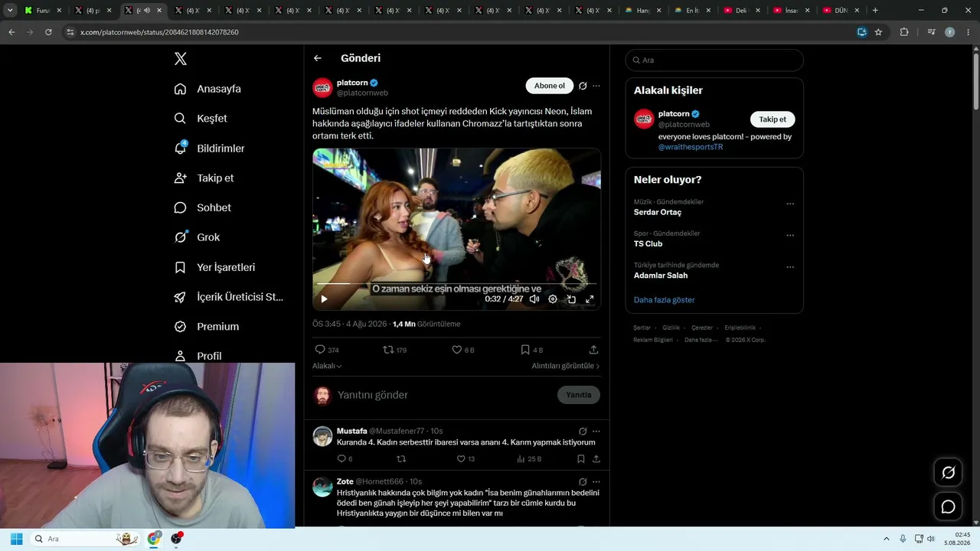Open more options for TS Club trend
This screenshot has width=980, height=551.
pos(790,236)
